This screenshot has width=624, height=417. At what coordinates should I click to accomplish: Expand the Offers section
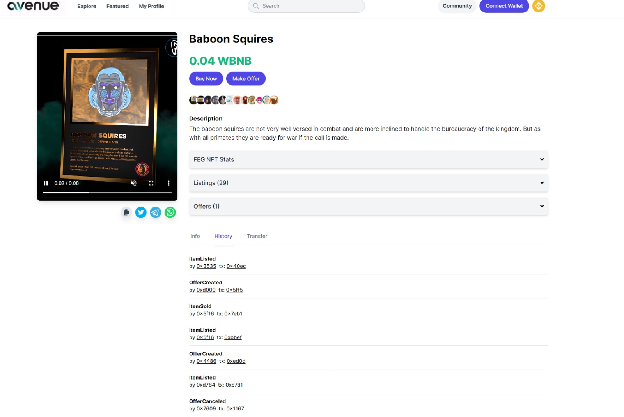[x=369, y=207]
